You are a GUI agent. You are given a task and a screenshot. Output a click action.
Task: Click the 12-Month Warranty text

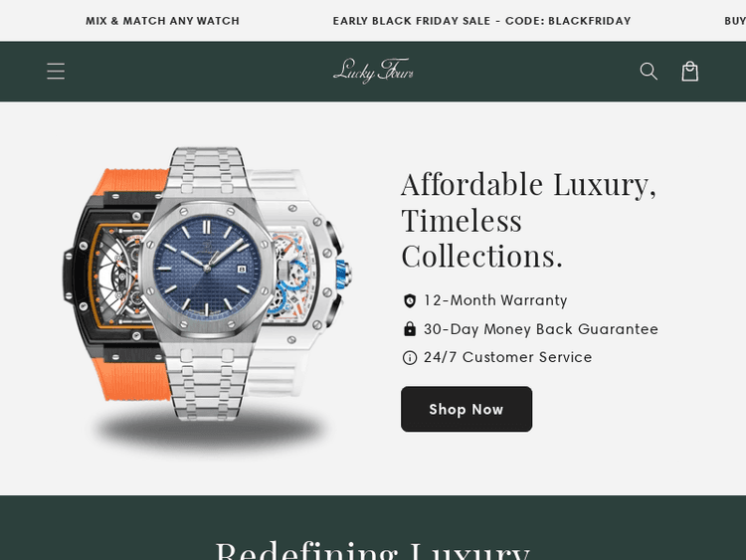tap(495, 300)
